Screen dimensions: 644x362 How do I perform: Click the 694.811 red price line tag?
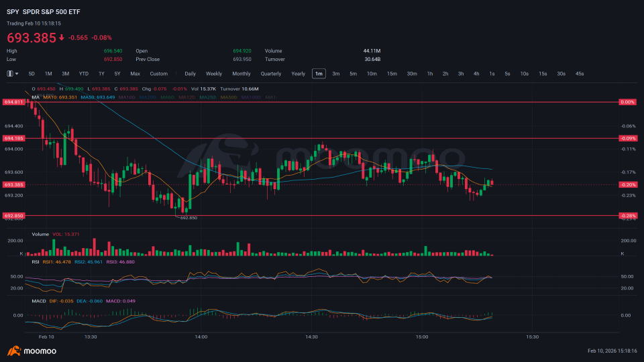pos(13,102)
